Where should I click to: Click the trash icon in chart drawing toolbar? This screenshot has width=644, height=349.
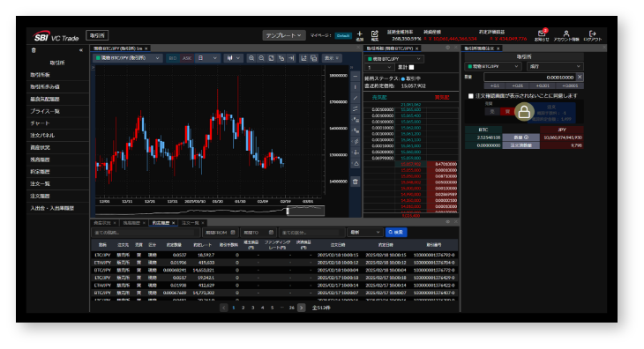click(356, 182)
